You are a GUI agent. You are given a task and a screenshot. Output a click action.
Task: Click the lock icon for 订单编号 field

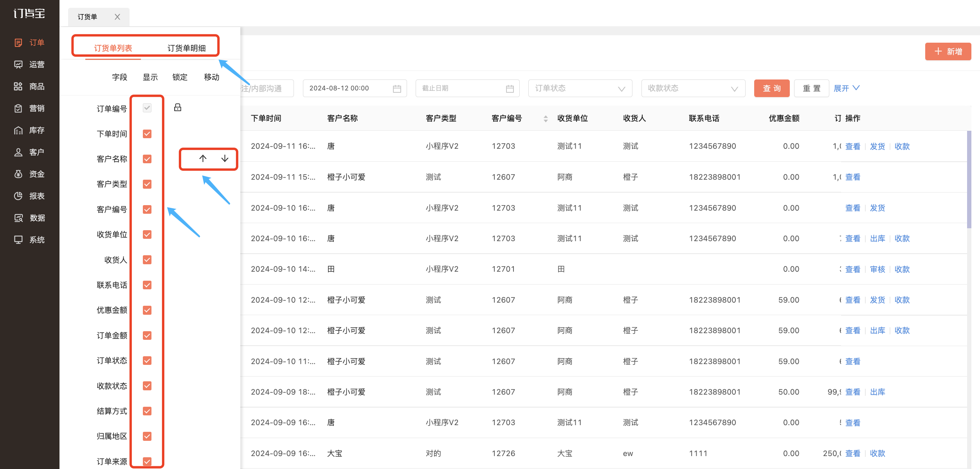point(178,107)
